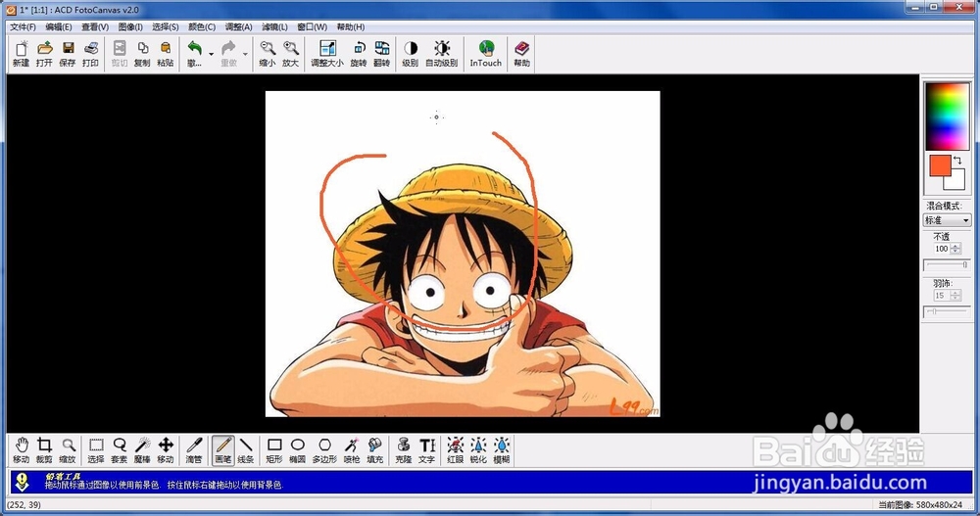The height and width of the screenshot is (516, 980).
Task: Open the 文件(F) menu
Action: click(x=23, y=26)
